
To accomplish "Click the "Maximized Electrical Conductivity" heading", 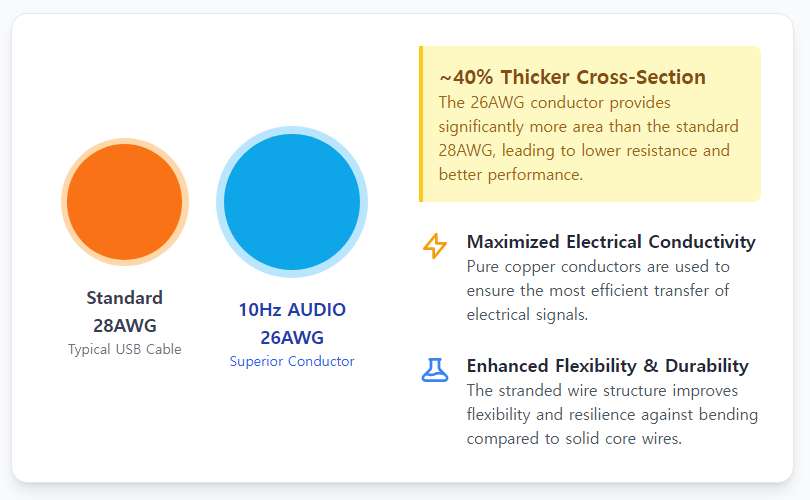I will tap(611, 242).
